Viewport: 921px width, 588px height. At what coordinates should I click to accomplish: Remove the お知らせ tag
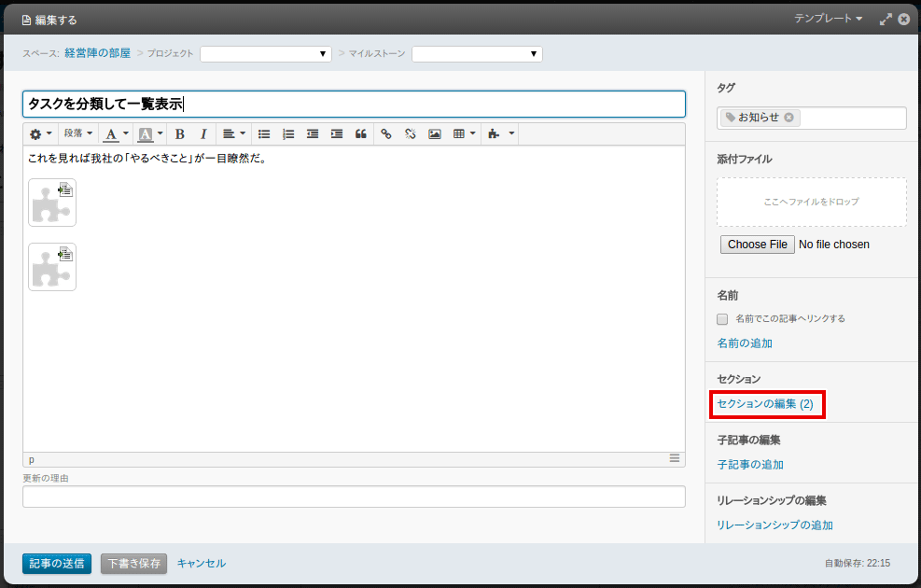pos(788,118)
